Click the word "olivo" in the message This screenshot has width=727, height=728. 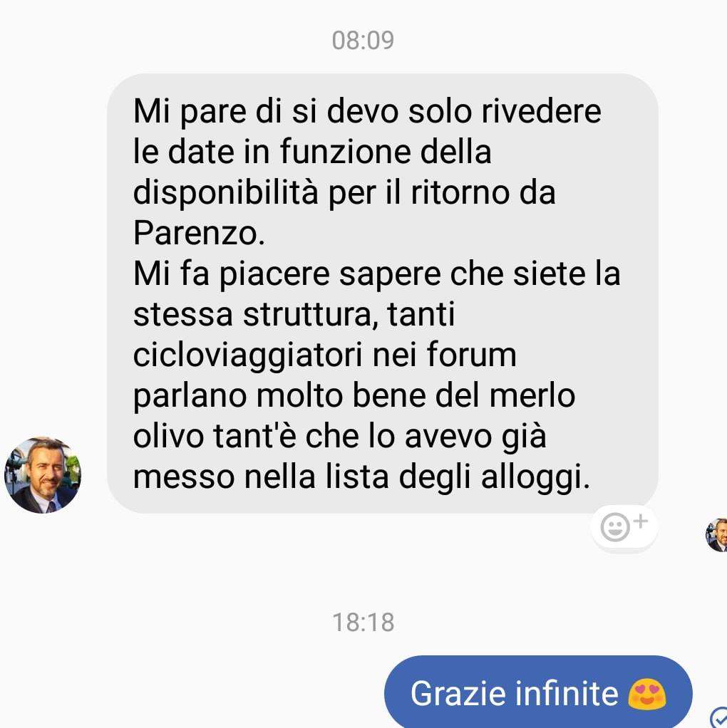[x=169, y=437]
